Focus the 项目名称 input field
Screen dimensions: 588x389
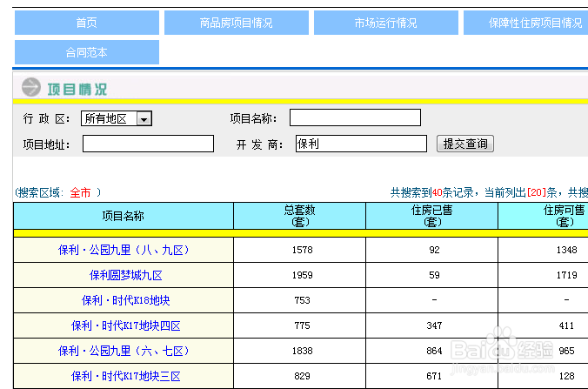tap(355, 117)
